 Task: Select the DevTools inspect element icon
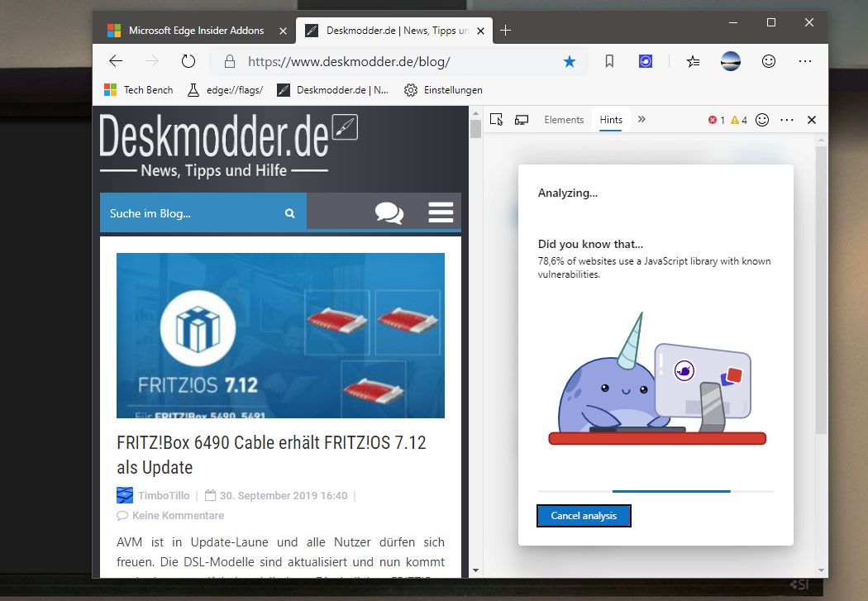click(497, 120)
